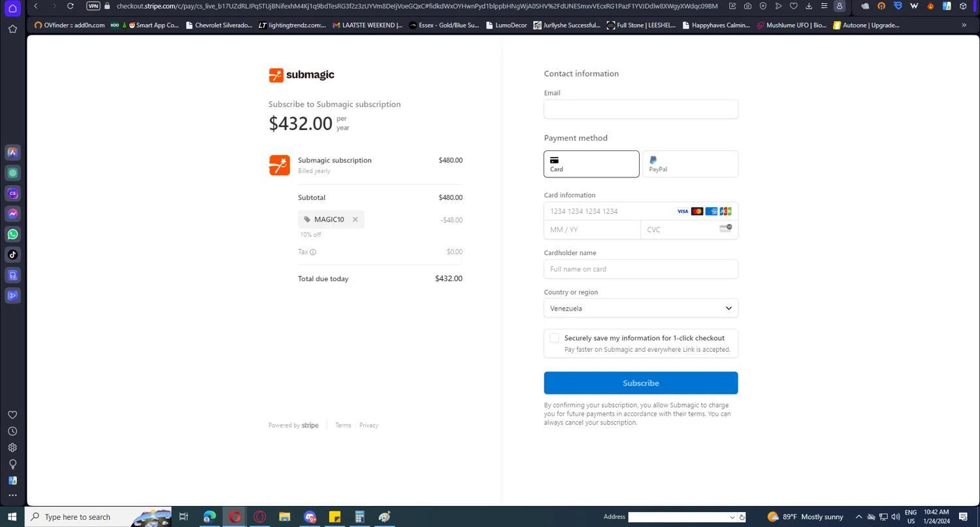Open Aria AI in the sidebar
This screenshot has height=527, width=980.
tap(12, 152)
